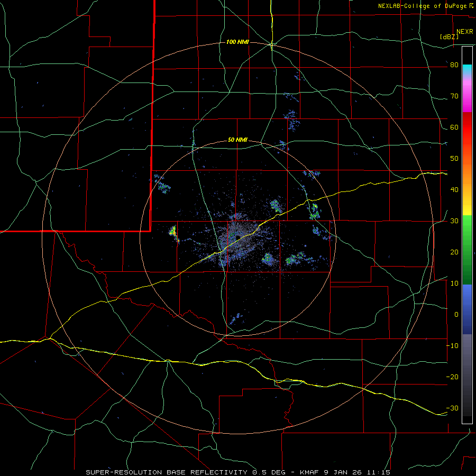Viewport: 476px width, 476px height.
Task: Select the 40 dBZ orange color band
Action: (x=467, y=188)
